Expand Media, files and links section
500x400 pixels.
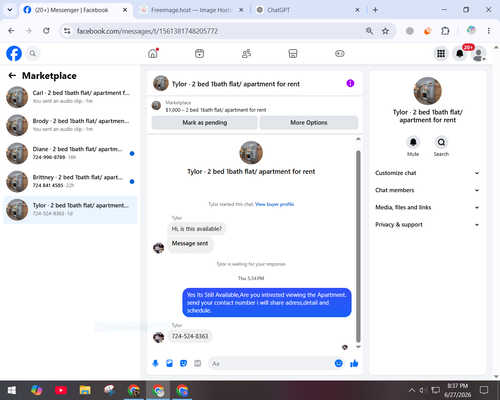point(427,207)
